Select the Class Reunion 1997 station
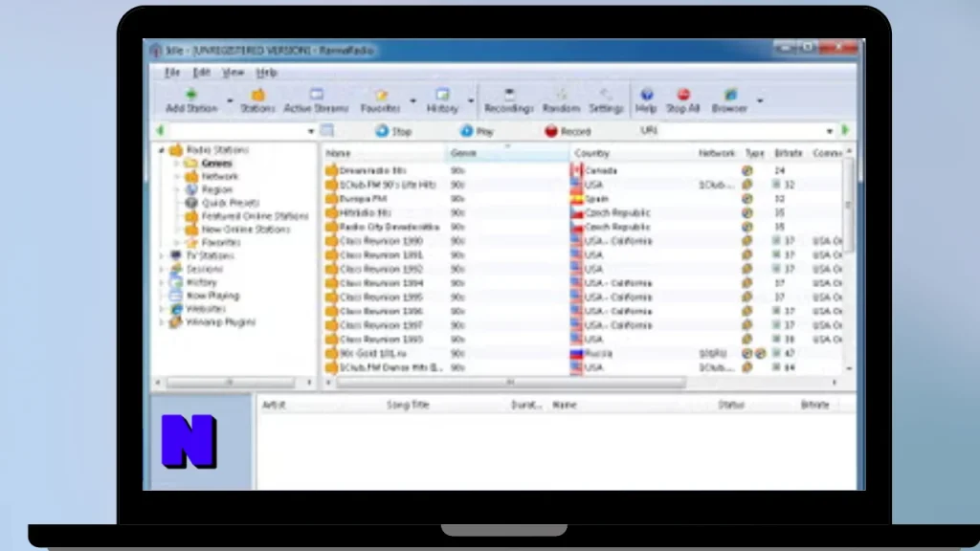The width and height of the screenshot is (980, 551). (x=381, y=325)
